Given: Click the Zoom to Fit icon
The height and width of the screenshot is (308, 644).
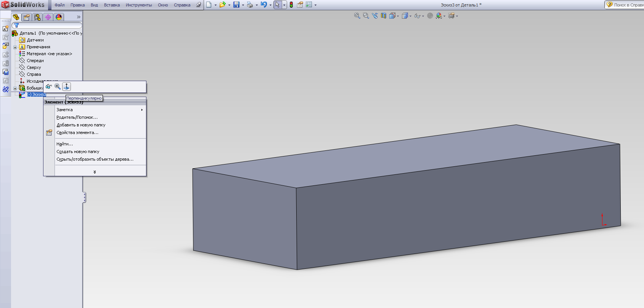Looking at the screenshot, I should [357, 16].
